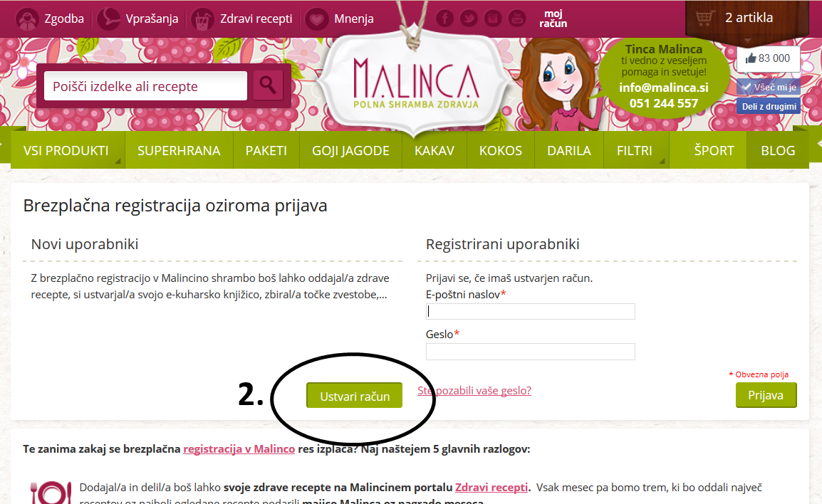Click the Prijava button
Image resolution: width=822 pixels, height=504 pixels.
click(766, 395)
